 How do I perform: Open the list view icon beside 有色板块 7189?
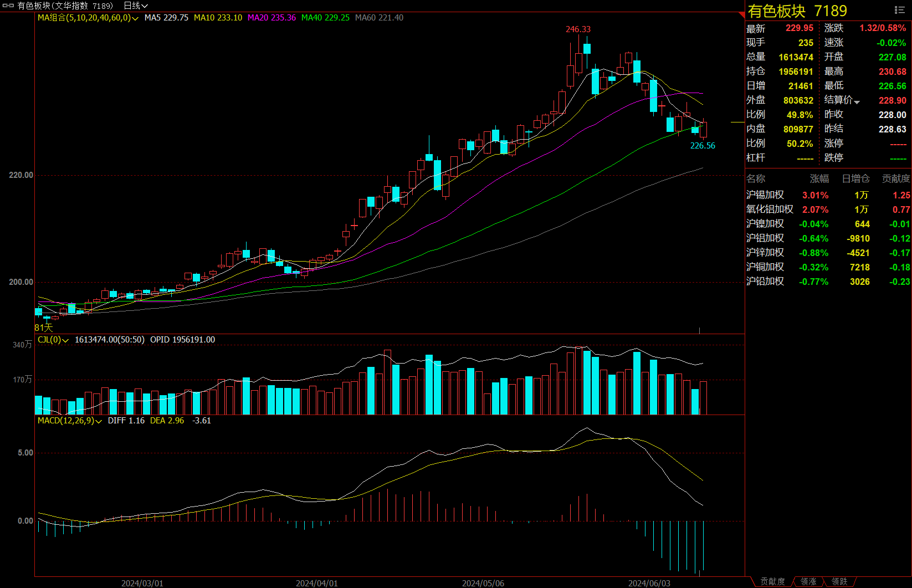coord(900,10)
